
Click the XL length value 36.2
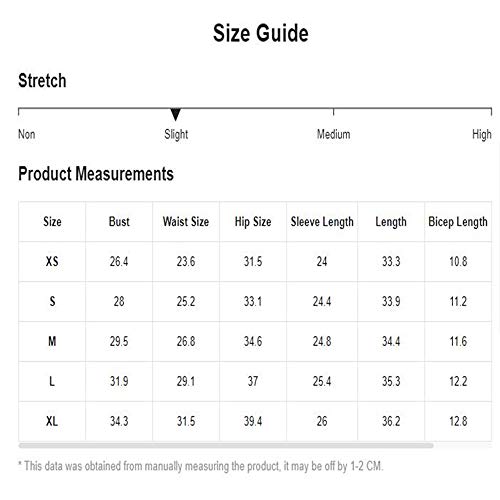391,421
